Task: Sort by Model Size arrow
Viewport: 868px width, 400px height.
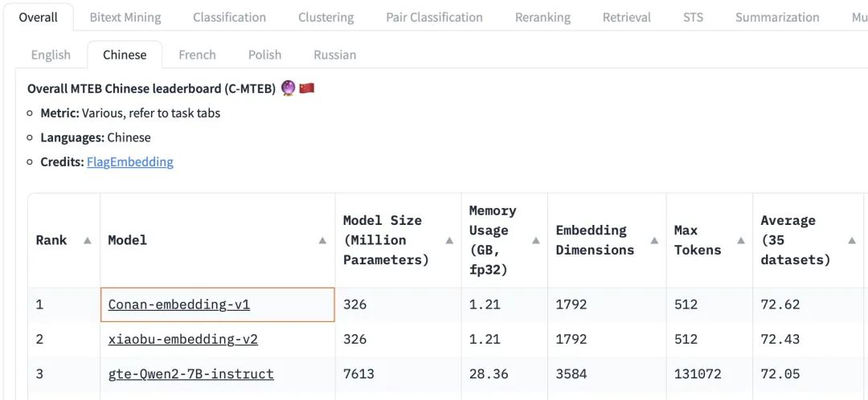Action: point(449,240)
